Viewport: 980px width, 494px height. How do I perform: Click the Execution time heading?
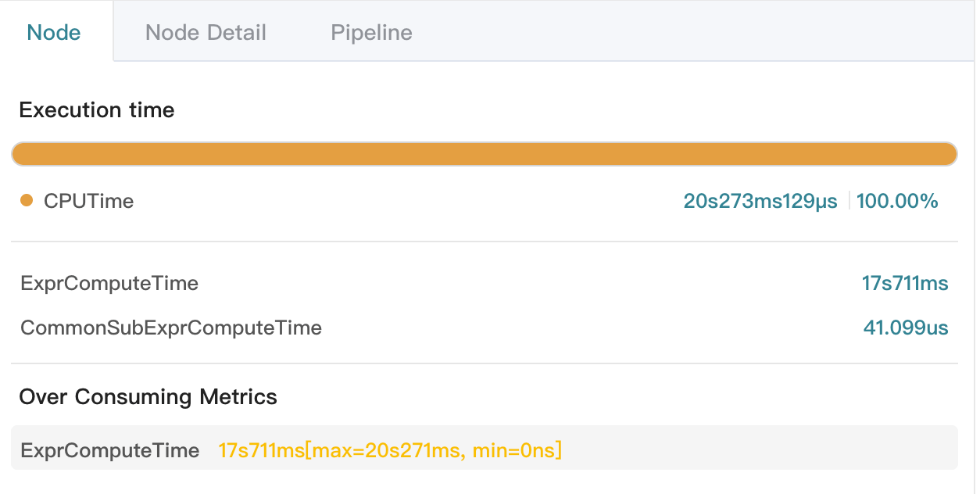[97, 110]
